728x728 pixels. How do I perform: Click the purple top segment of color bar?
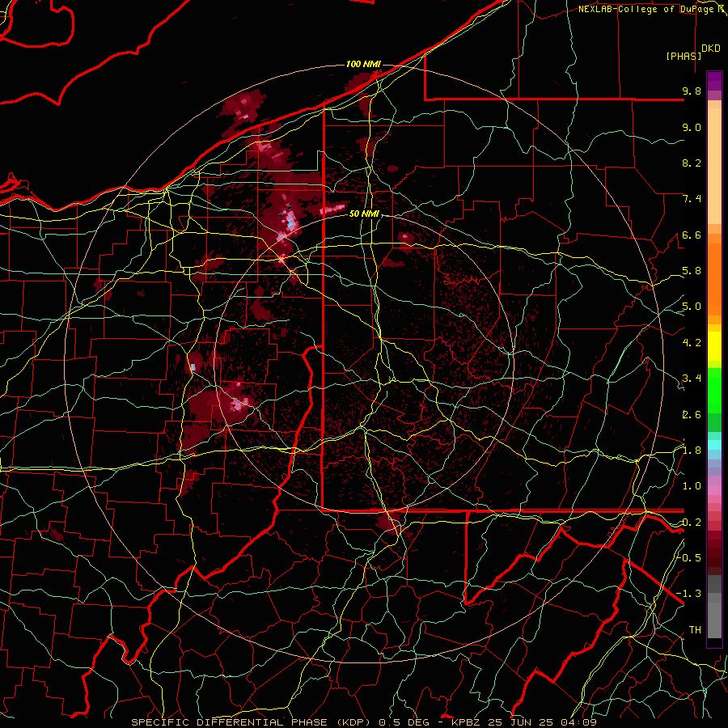[714, 81]
